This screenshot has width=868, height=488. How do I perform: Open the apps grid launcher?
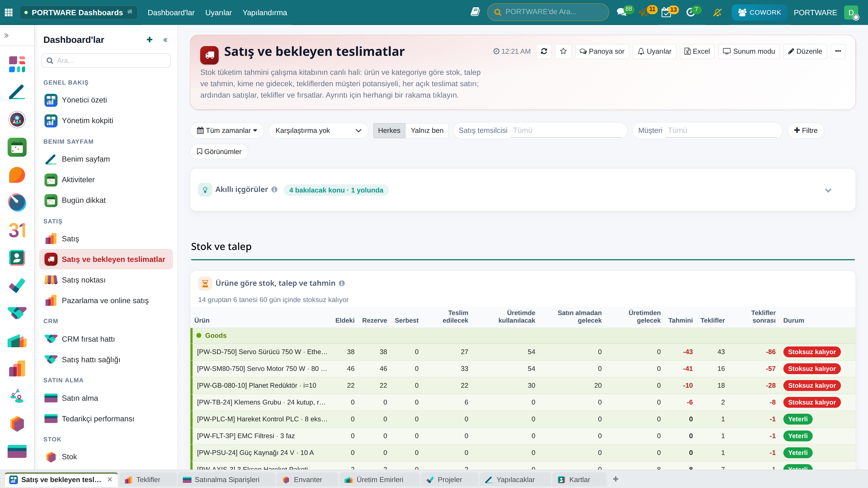pos(9,12)
